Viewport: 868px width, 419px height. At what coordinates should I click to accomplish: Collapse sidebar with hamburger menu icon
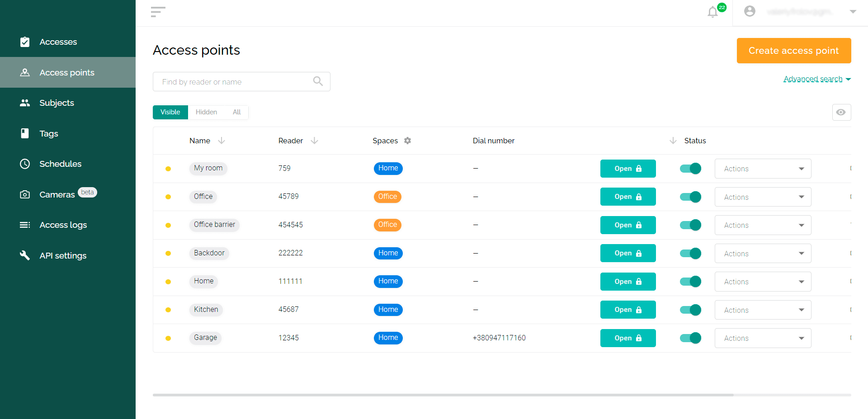click(x=158, y=12)
